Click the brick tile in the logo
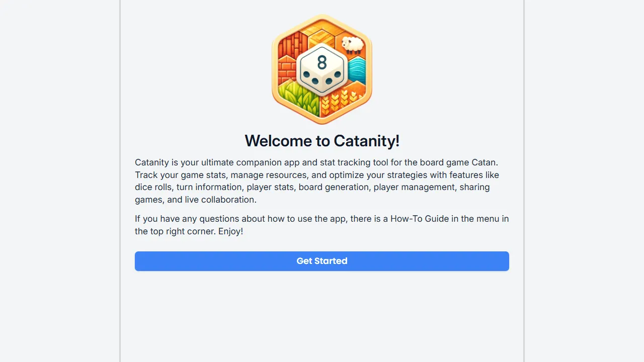Image resolution: width=644 pixels, height=362 pixels. pos(287,70)
